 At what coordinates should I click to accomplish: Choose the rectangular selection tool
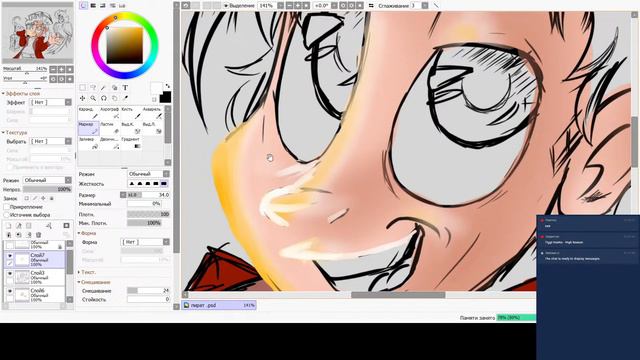tap(82, 88)
